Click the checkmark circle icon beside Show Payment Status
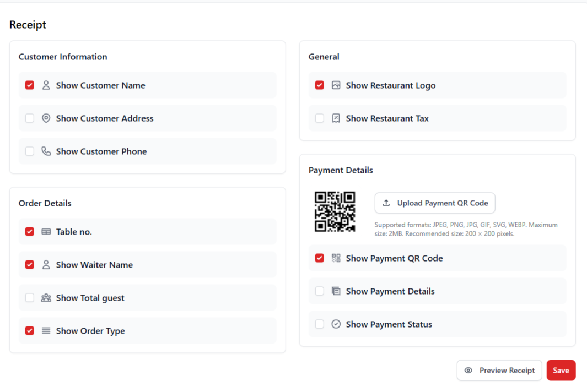The height and width of the screenshot is (392, 587). (x=336, y=324)
